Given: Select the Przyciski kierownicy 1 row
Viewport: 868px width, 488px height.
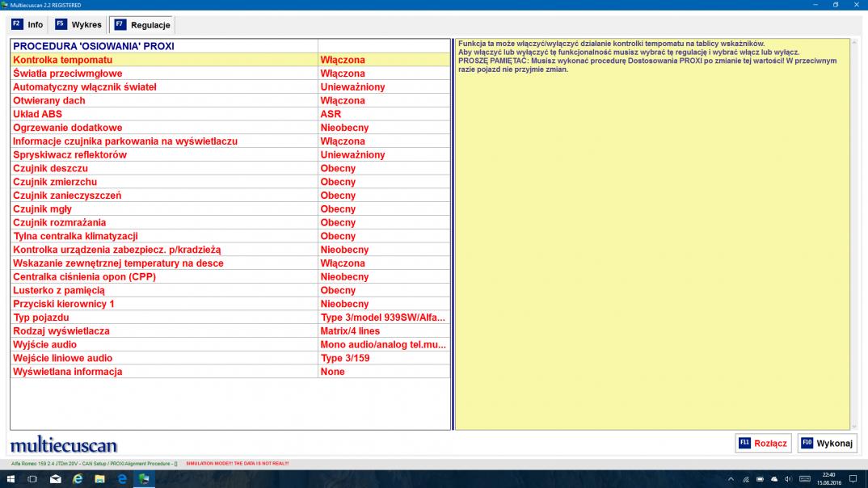Looking at the screenshot, I should (230, 304).
